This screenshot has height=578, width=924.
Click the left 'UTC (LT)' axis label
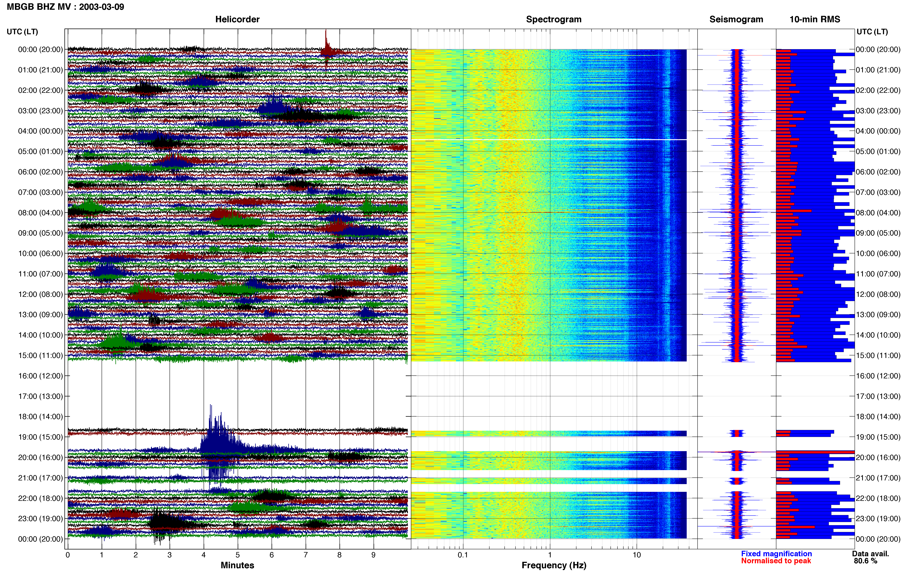click(x=22, y=32)
